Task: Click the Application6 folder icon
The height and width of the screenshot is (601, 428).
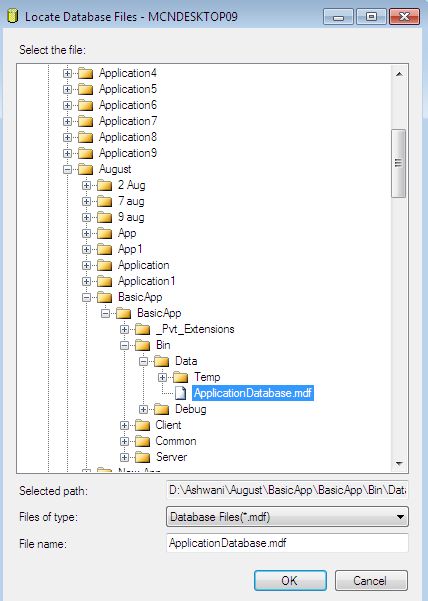Action: pos(85,105)
